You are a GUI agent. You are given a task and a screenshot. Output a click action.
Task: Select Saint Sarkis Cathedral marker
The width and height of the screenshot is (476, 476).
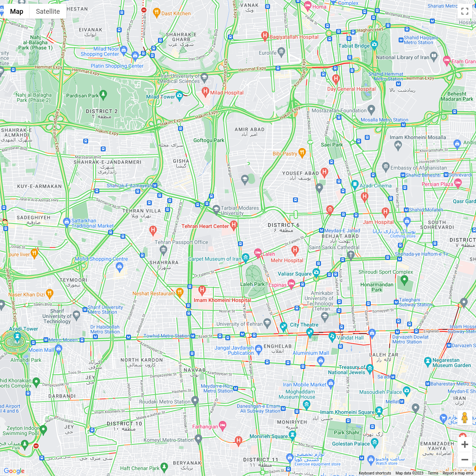tap(351, 255)
